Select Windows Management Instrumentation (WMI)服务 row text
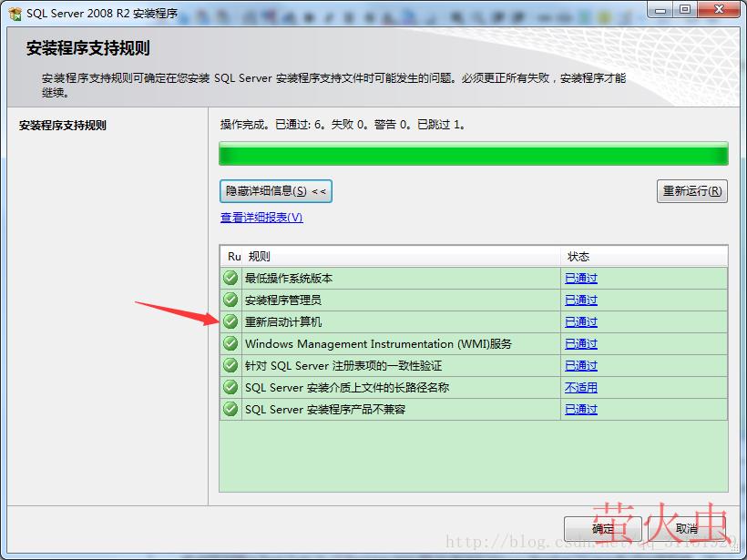This screenshot has width=747, height=560. (378, 344)
